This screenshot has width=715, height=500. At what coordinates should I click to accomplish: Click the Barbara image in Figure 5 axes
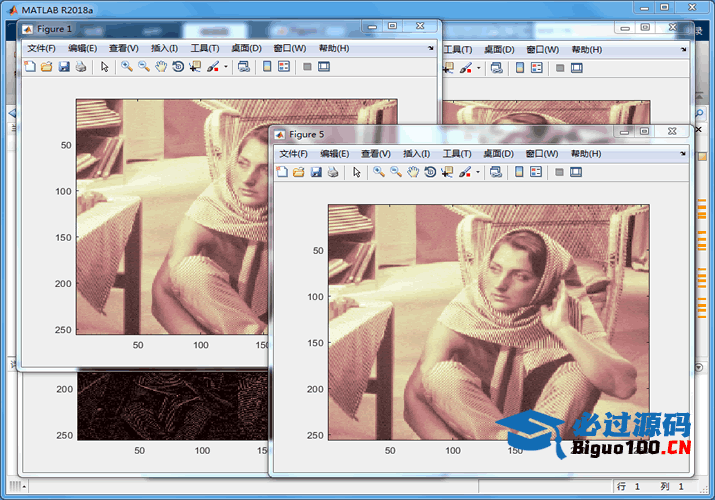(489, 322)
